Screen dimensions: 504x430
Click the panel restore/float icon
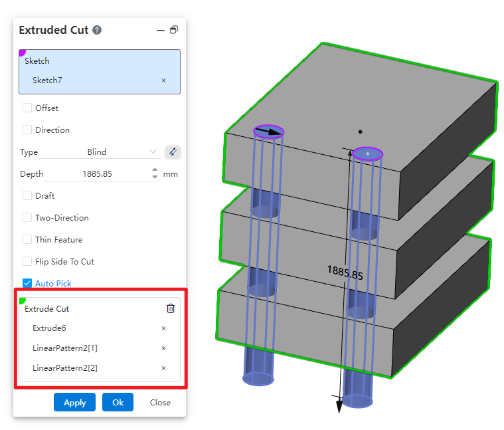(174, 30)
